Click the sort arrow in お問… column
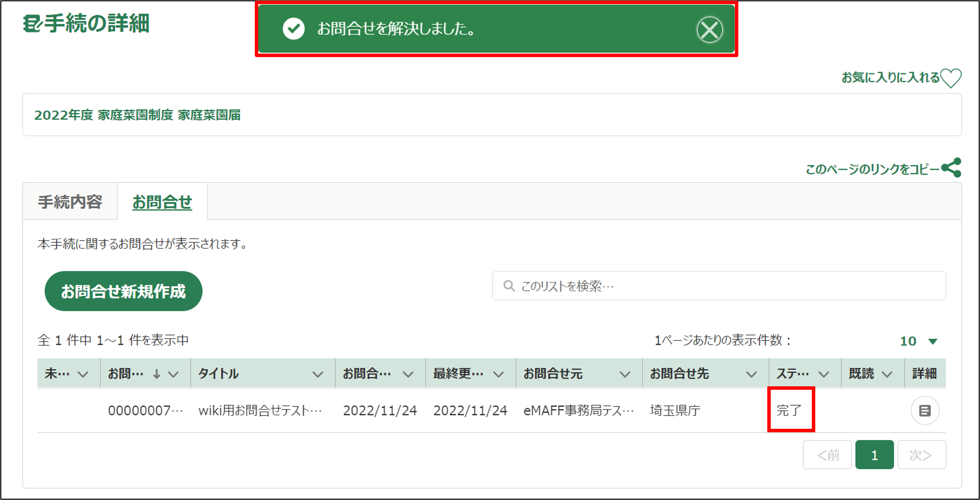 (156, 374)
